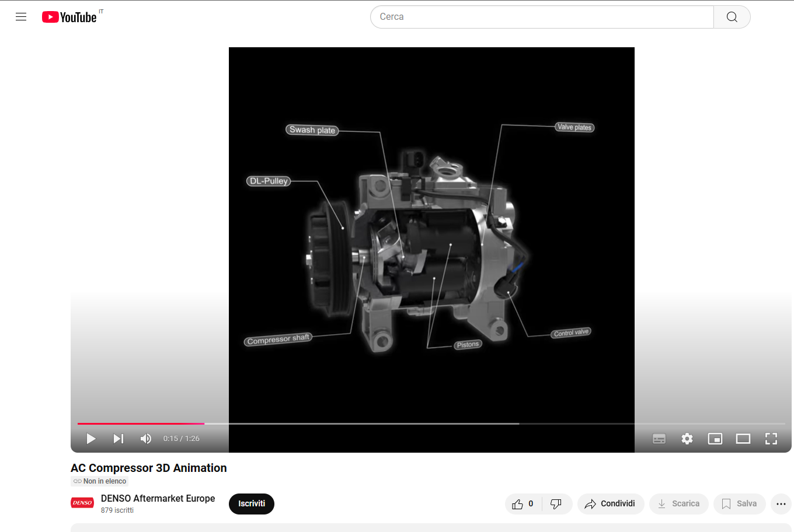Go to YouTube home via logo
The image size is (794, 532).
pos(69,17)
